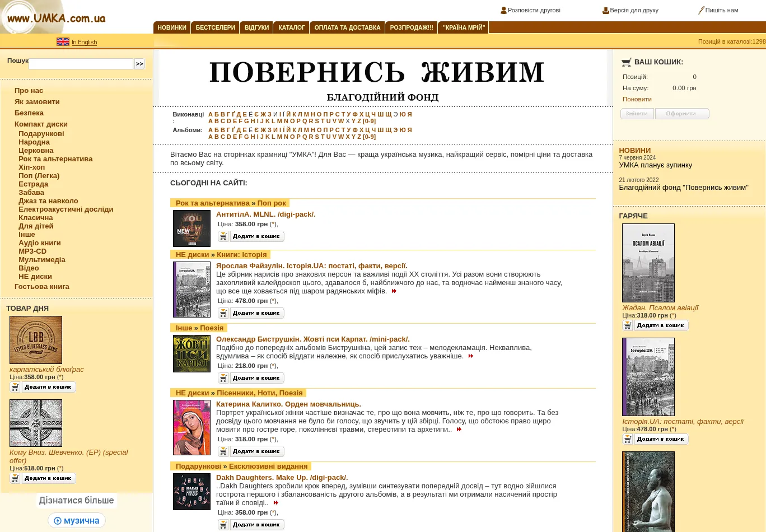
Task: Open the НОВИНКИ tab
Action: (172, 27)
